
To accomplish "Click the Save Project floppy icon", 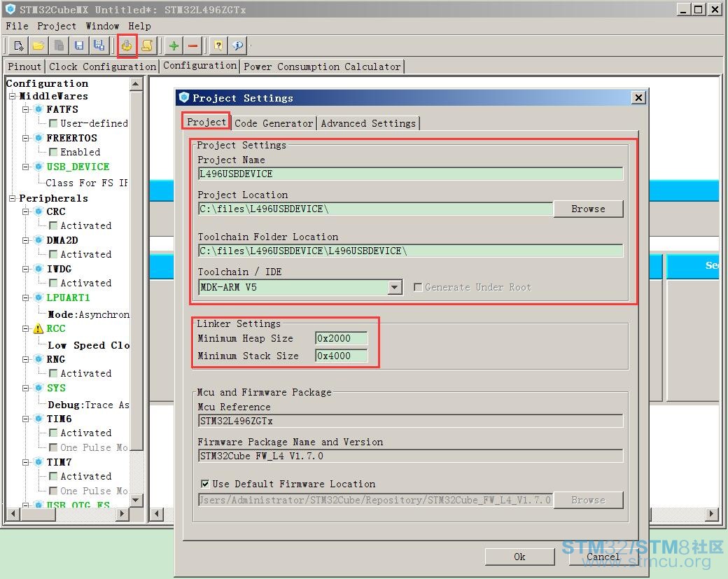I will pos(79,46).
